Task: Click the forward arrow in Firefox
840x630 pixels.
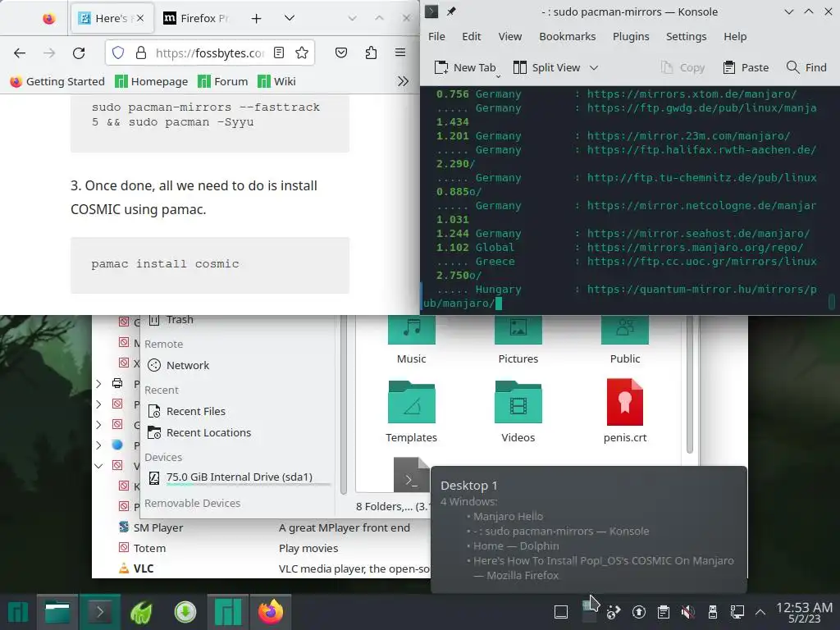Action: pos(49,52)
